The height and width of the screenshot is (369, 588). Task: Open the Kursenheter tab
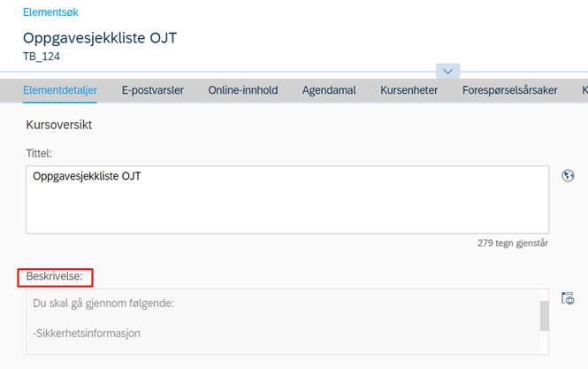(409, 90)
